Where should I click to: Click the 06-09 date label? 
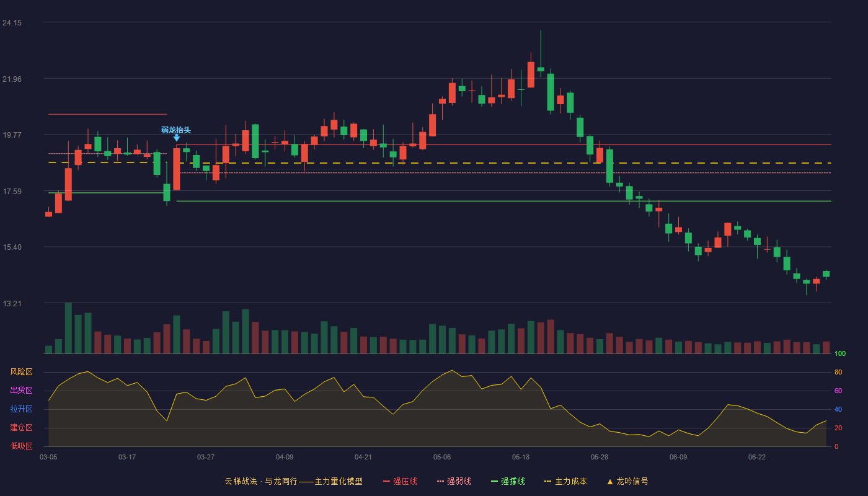point(678,457)
